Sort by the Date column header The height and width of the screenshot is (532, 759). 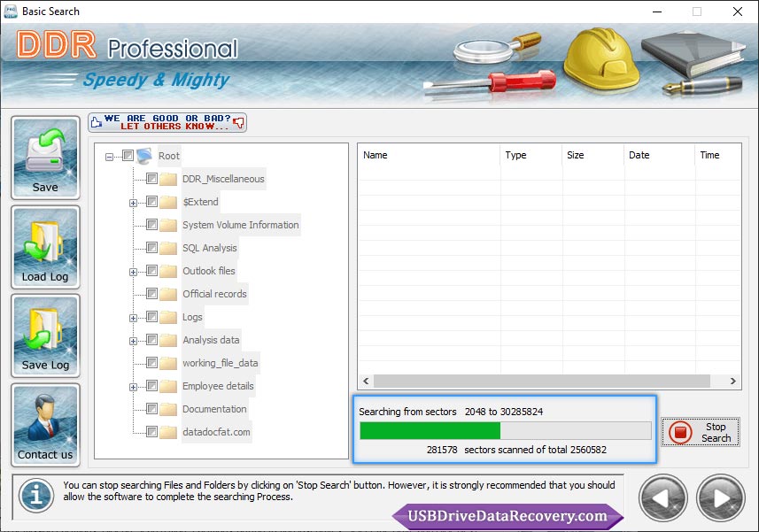coord(659,155)
